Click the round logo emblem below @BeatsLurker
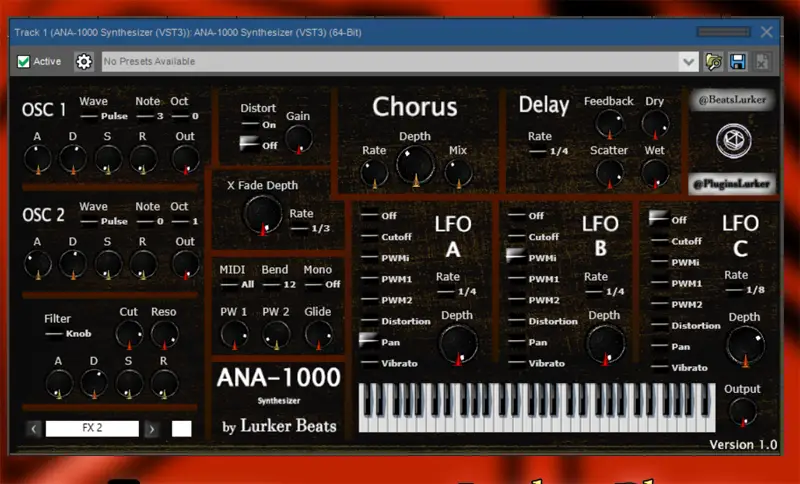The width and height of the screenshot is (800, 484). click(734, 141)
